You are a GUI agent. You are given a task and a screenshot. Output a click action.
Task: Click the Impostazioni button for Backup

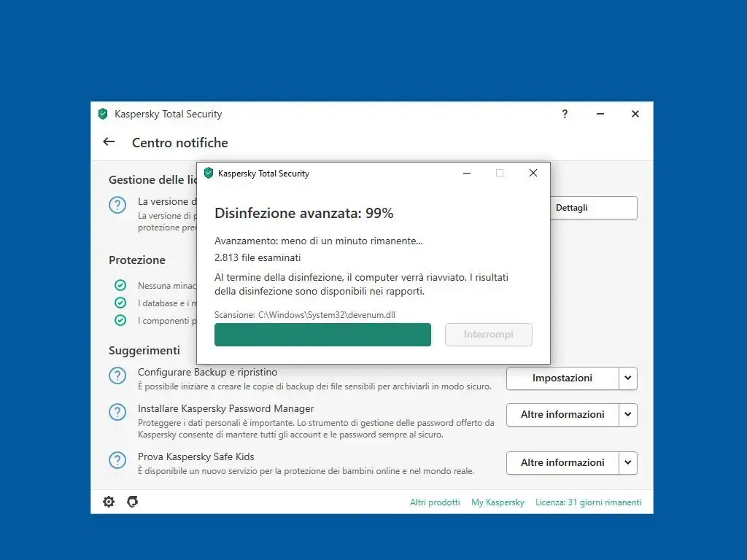coord(562,378)
